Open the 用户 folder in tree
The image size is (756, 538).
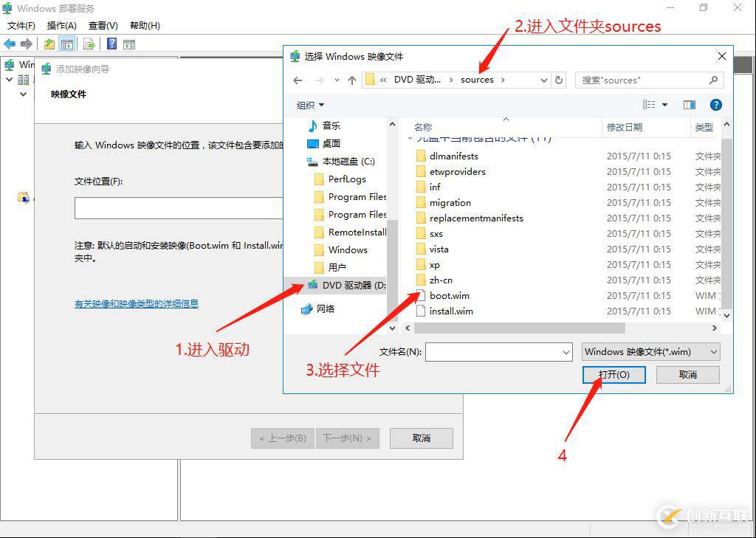(330, 268)
